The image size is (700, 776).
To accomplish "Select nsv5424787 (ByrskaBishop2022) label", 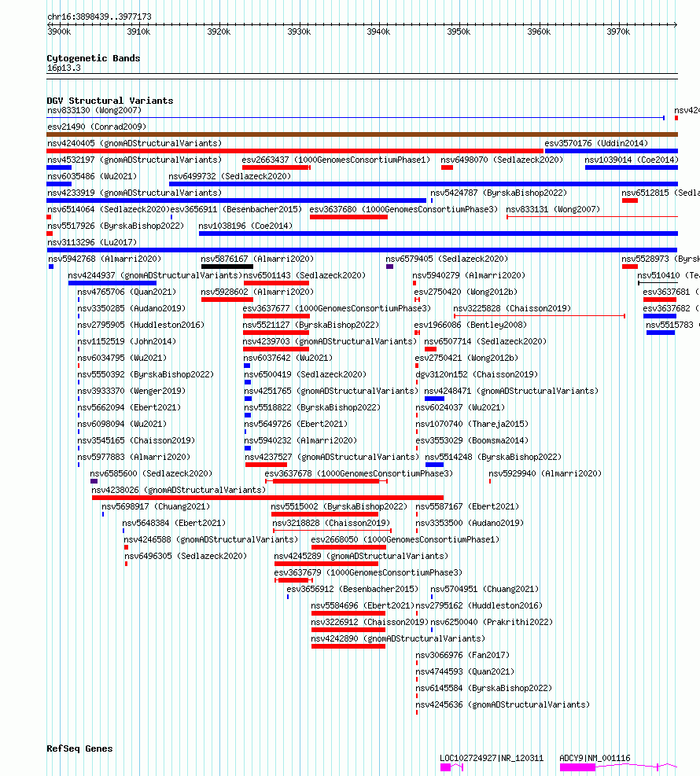I will pyautogui.click(x=499, y=193).
